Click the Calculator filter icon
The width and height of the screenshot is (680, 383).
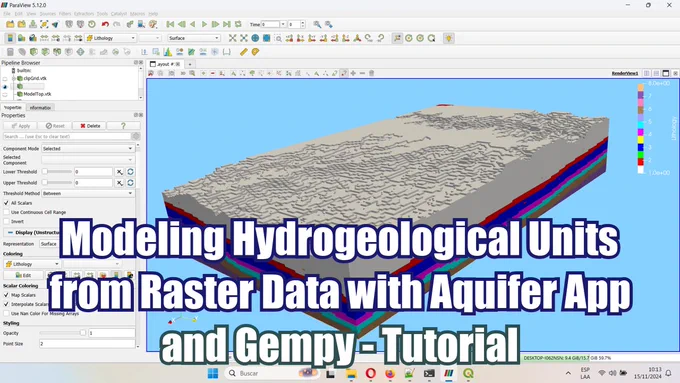tap(10, 52)
